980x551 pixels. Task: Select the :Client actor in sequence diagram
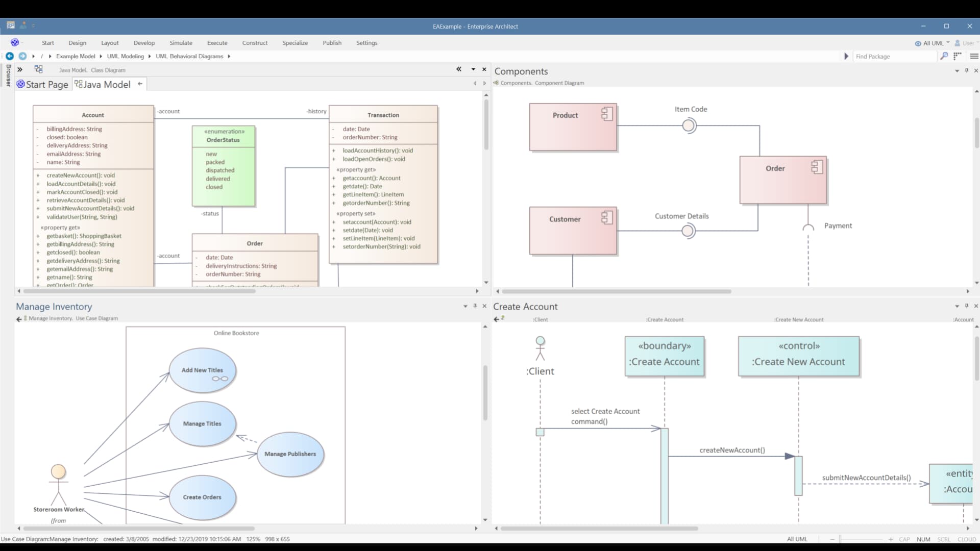point(540,349)
